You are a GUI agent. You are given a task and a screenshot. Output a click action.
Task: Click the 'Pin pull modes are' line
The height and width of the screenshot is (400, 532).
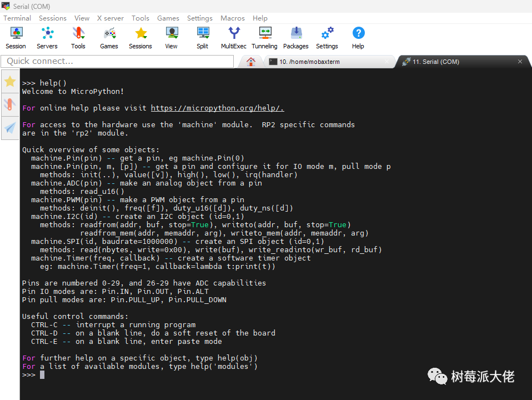pyautogui.click(x=124, y=300)
